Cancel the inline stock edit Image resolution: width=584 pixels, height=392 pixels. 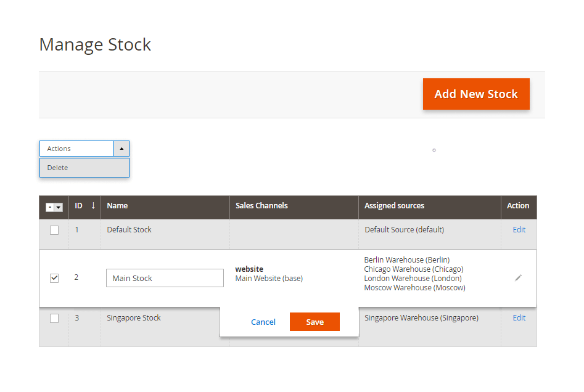(x=263, y=322)
